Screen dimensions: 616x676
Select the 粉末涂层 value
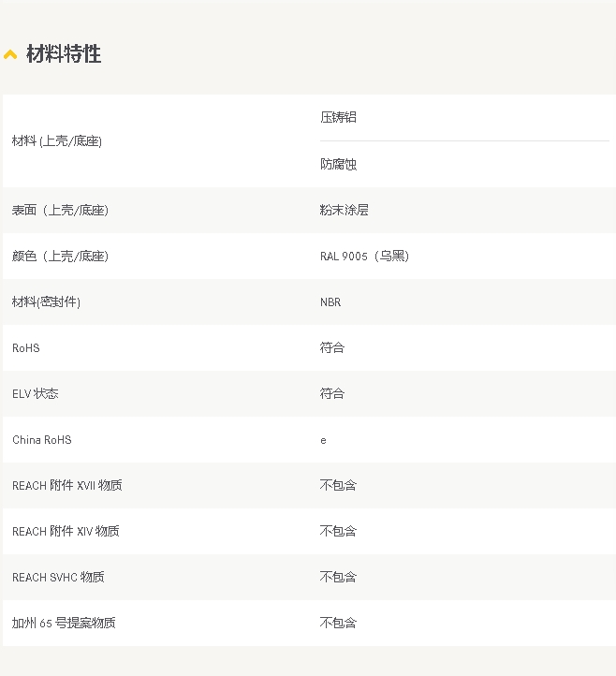(344, 210)
